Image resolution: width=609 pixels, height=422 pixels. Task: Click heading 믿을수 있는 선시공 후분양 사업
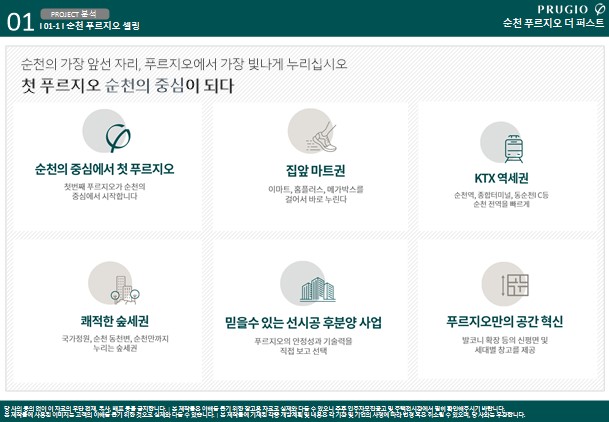coord(303,323)
